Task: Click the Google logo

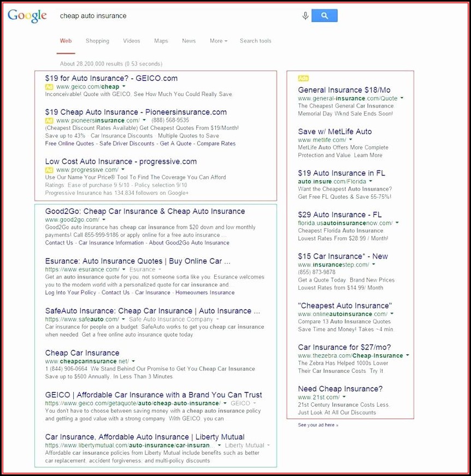Action: click(x=27, y=15)
